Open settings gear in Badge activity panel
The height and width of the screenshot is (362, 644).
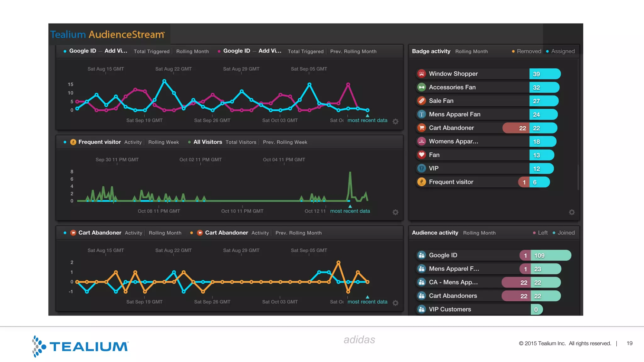click(572, 212)
